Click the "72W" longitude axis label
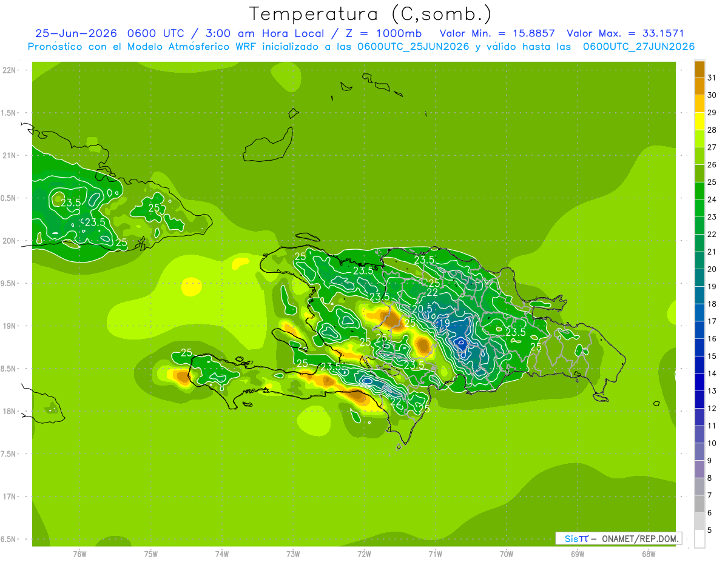Image resolution: width=728 pixels, height=562 pixels. click(x=364, y=554)
